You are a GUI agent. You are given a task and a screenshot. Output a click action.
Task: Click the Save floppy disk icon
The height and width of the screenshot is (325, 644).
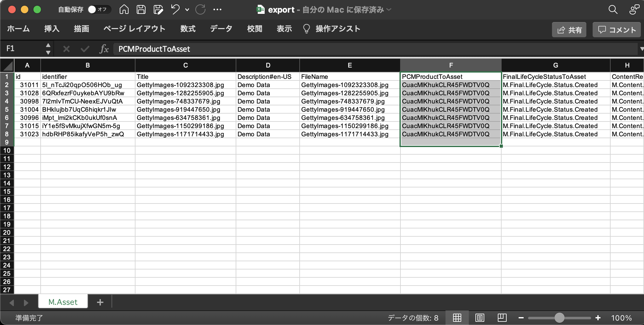[x=141, y=9]
